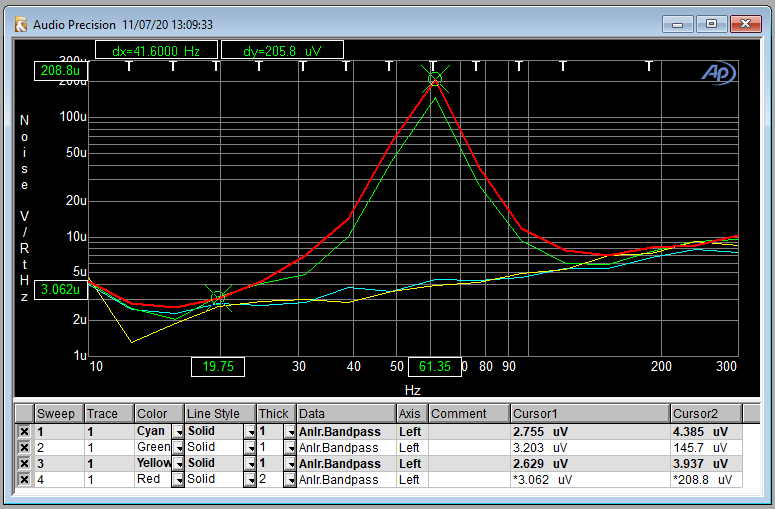Maximize the Audio Precision window
The image size is (775, 509).
click(711, 24)
